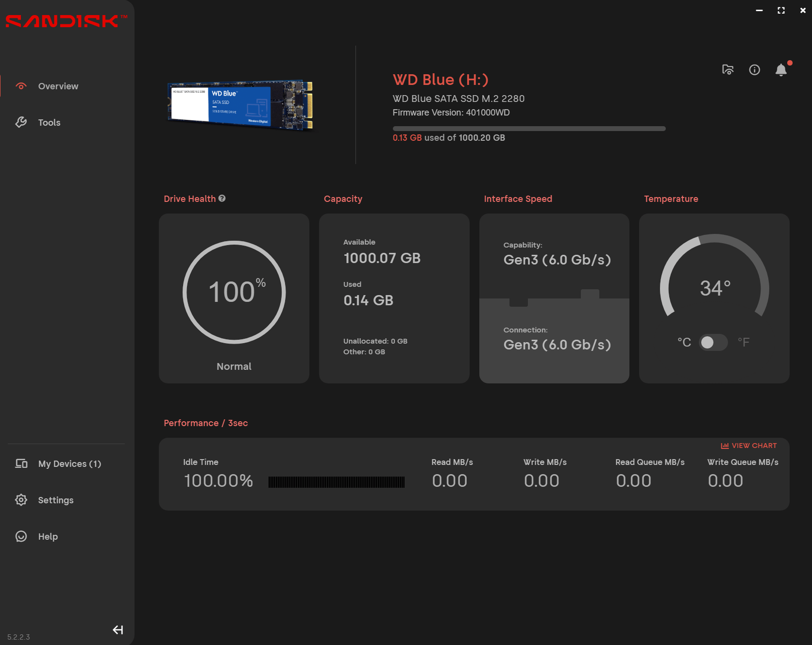Click the Idle Time 100.00% value
The image size is (812, 645).
pyautogui.click(x=218, y=480)
